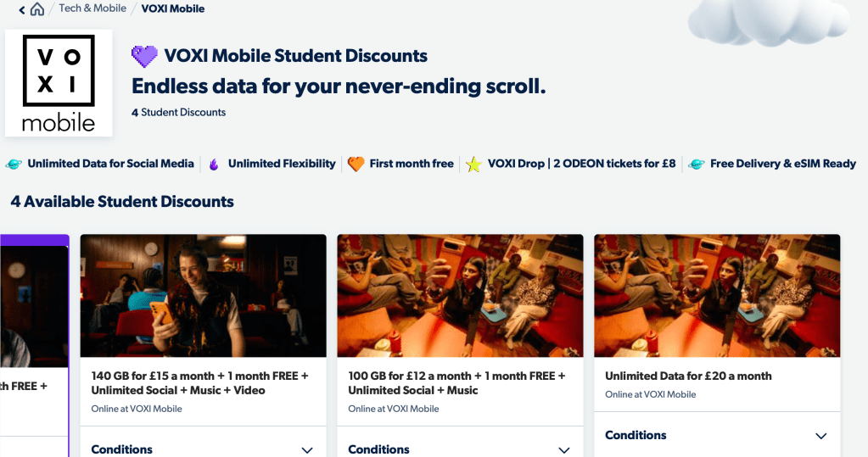Expand Conditions for the 140 GB deal

click(307, 450)
